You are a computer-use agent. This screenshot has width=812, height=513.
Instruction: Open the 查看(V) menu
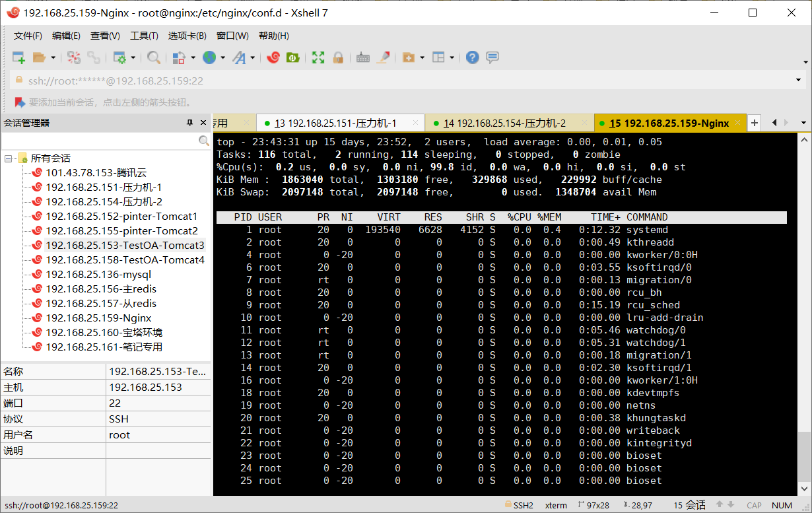105,36
